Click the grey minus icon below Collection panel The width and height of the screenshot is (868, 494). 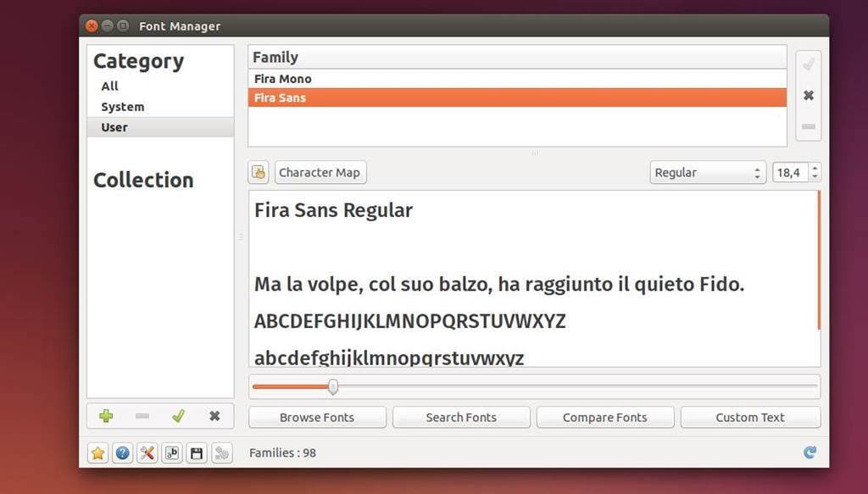[142, 416]
